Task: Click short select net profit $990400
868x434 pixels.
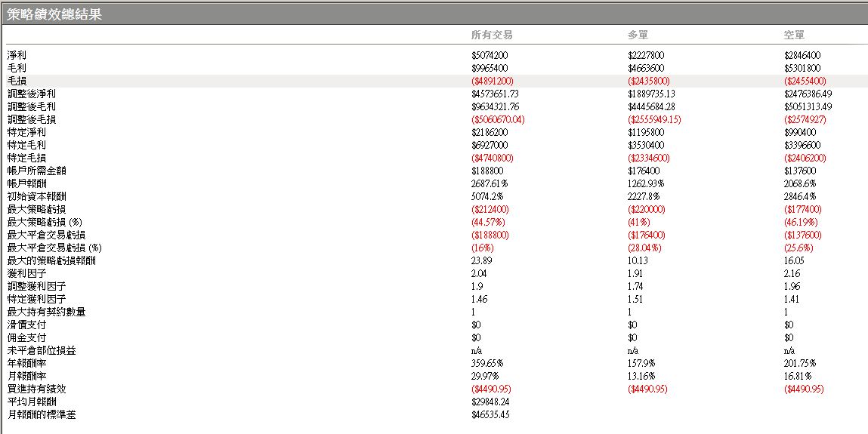Action: coord(800,132)
